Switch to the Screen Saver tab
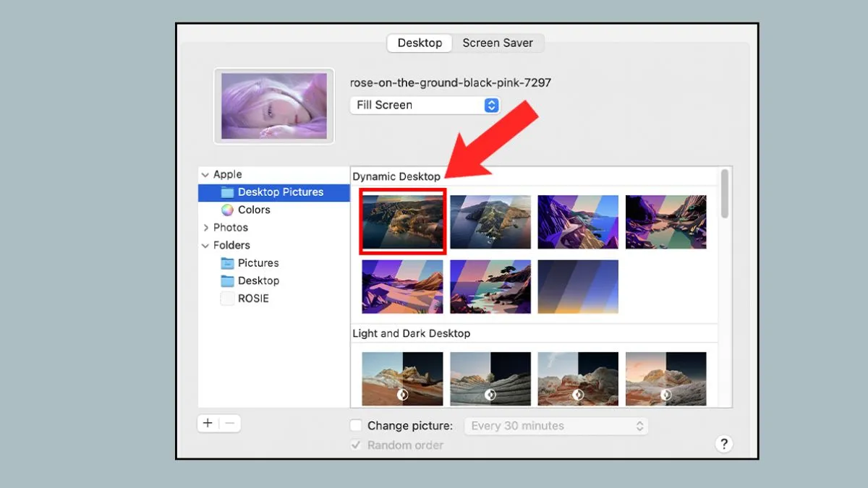 click(498, 43)
